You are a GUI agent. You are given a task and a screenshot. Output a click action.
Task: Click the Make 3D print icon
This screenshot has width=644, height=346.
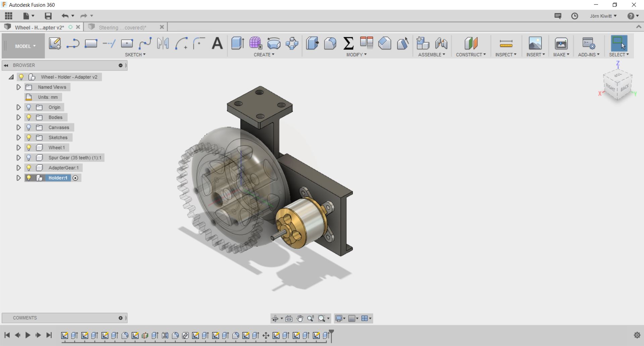click(561, 43)
